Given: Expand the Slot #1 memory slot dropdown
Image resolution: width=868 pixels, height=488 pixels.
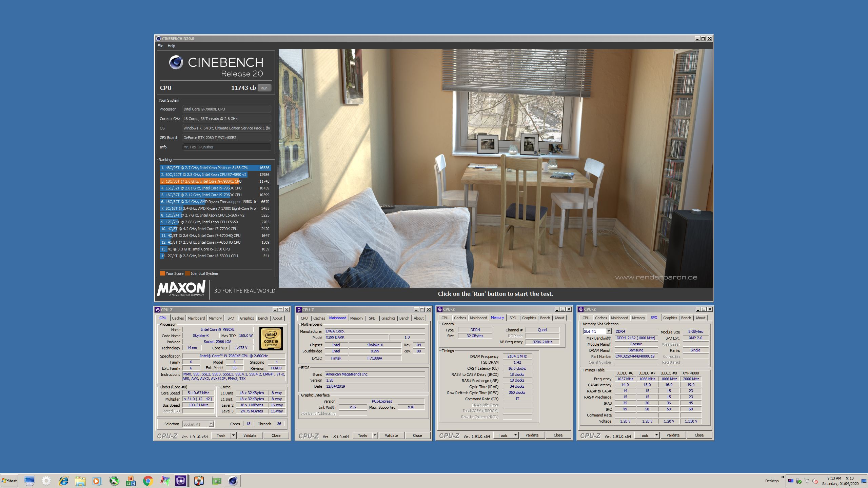Looking at the screenshot, I should (608, 331).
